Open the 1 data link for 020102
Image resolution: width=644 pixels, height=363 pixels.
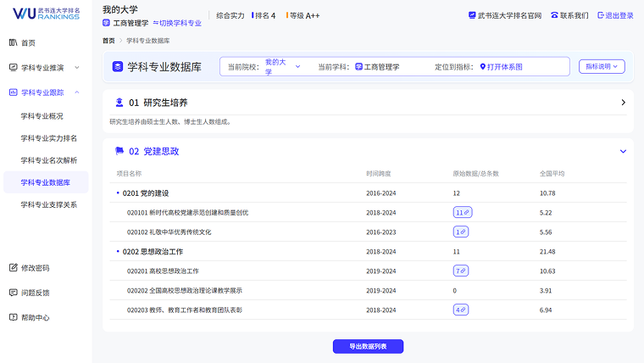pyautogui.click(x=461, y=232)
